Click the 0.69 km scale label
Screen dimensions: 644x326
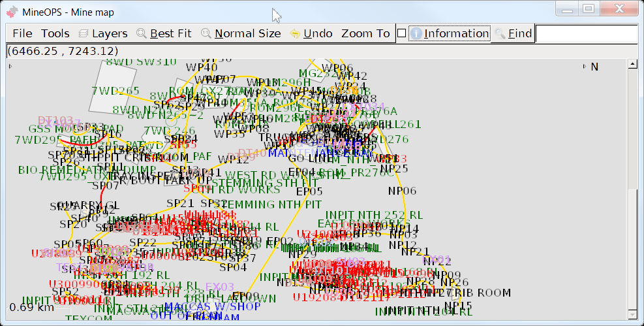(31, 307)
